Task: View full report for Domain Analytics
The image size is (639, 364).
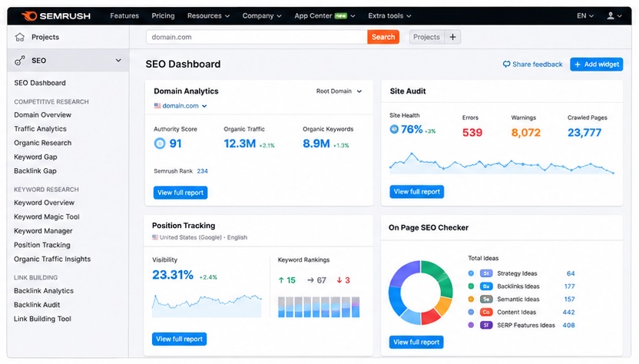Action: click(x=180, y=193)
